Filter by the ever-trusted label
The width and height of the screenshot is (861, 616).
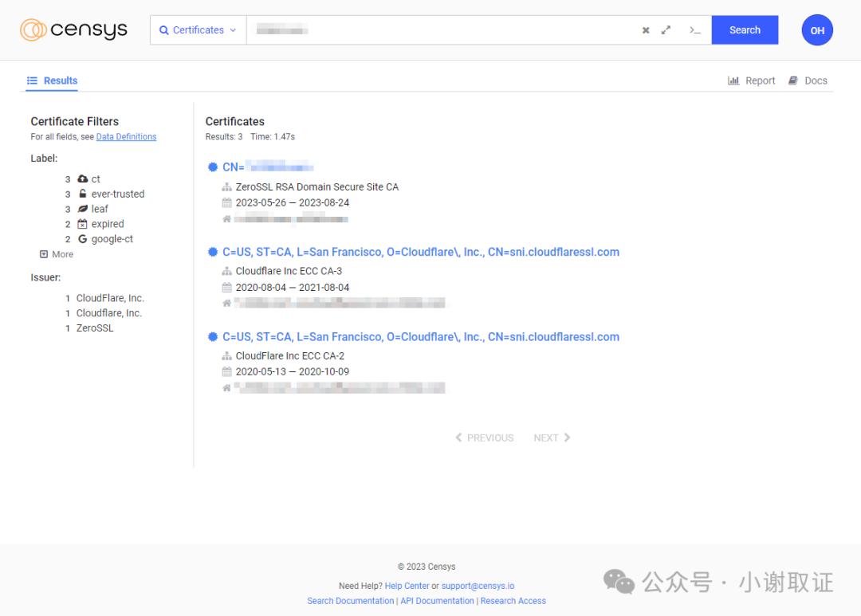[x=118, y=194]
